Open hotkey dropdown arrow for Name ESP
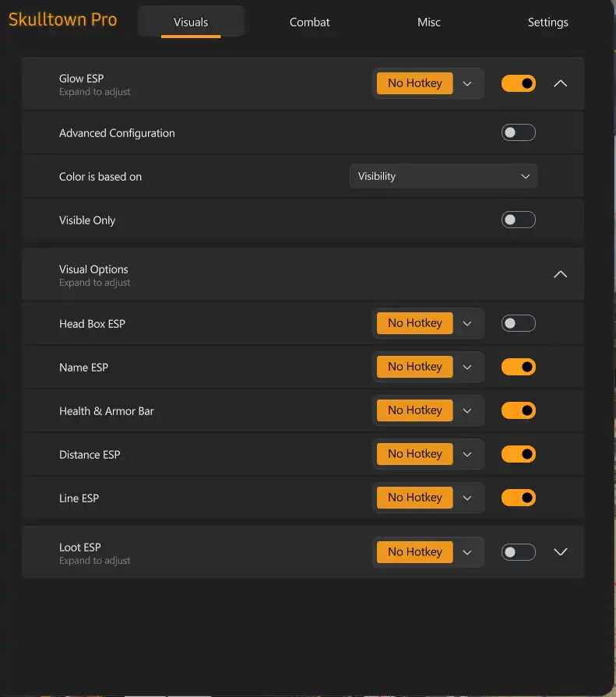Screen dimensions: 616x697 (x=467, y=367)
